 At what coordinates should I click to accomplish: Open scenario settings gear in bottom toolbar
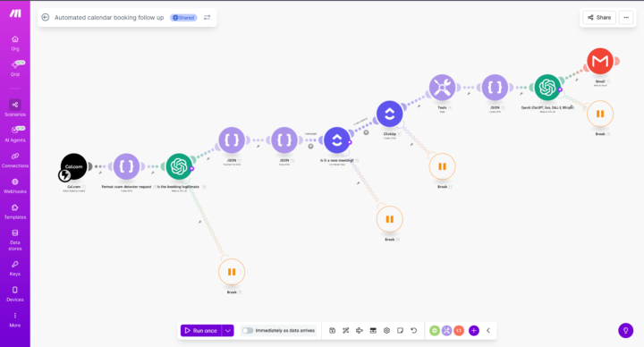click(386, 331)
